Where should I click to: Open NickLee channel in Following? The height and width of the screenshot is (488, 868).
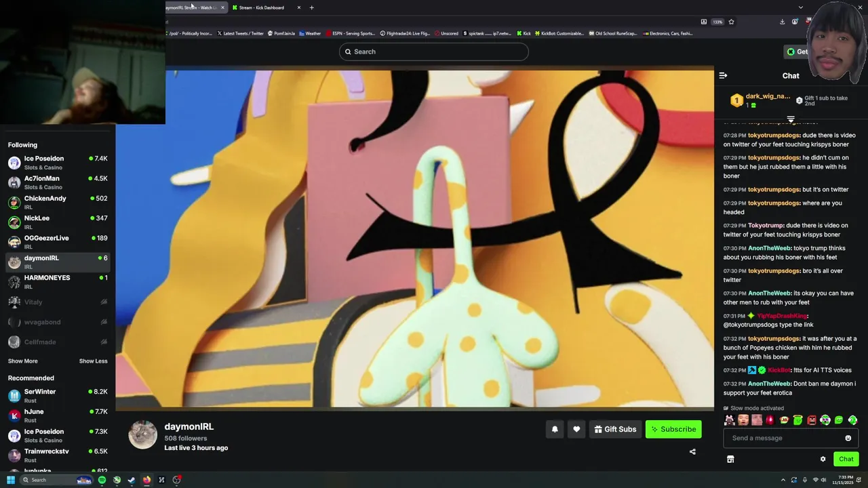click(58, 222)
